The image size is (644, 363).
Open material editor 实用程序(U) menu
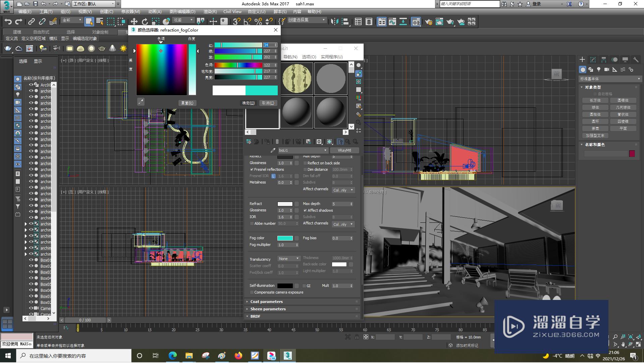(x=331, y=57)
